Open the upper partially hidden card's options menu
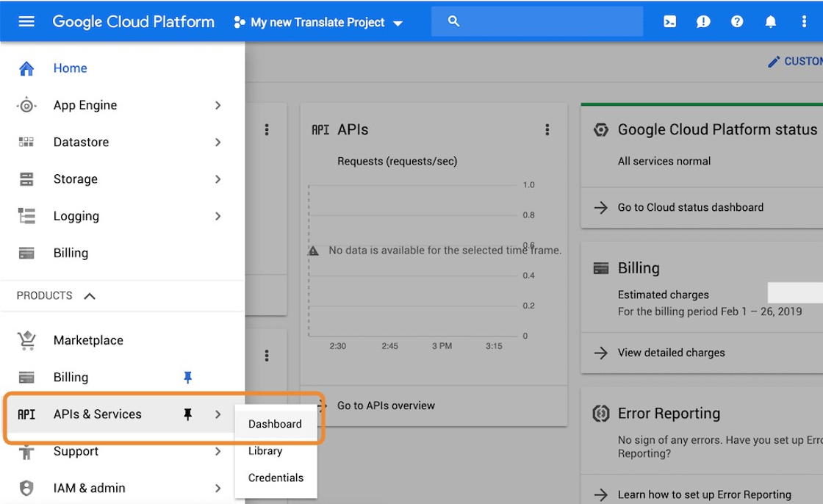Screen dimensions: 823x504 coord(267,130)
